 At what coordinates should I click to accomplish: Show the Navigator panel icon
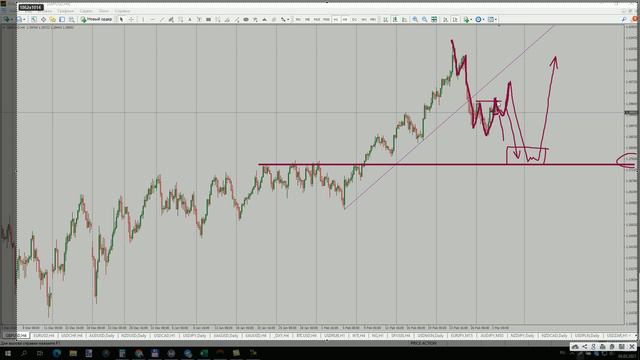(x=53, y=19)
